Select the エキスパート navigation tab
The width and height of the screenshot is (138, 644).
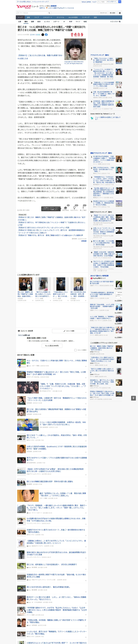pos(48,17)
